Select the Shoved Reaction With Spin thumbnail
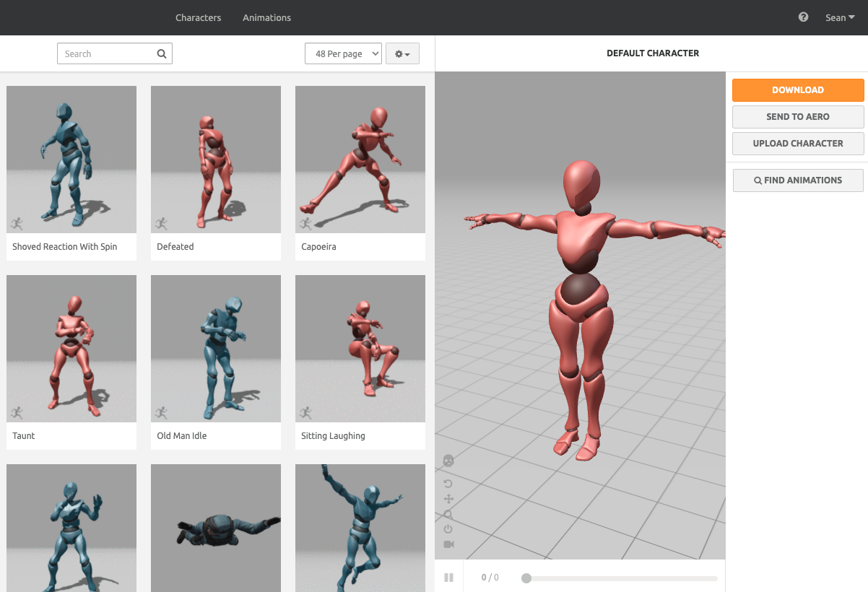This screenshot has height=592, width=868. (71, 160)
